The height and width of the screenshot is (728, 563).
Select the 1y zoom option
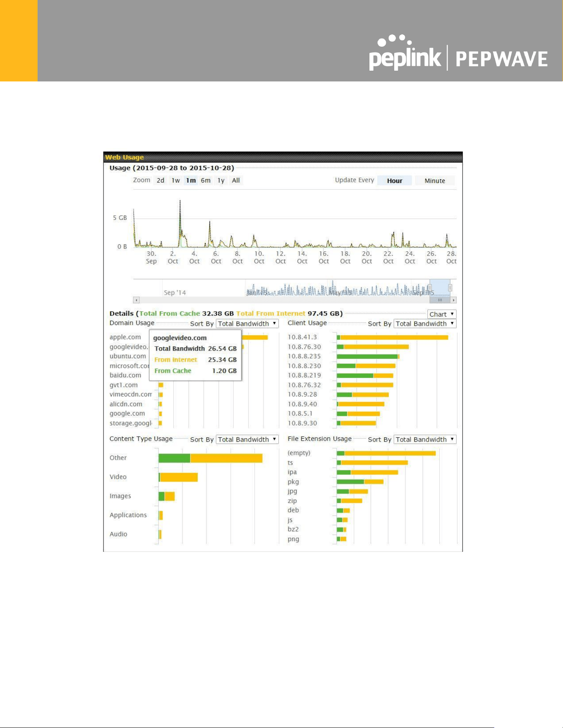pyautogui.click(x=221, y=180)
